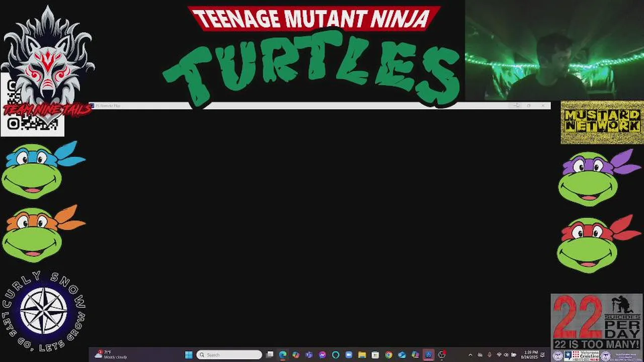Viewport: 644px width, 362px height.
Task: Launch Microsoft Edge from the taskbar
Action: [x=283, y=354]
